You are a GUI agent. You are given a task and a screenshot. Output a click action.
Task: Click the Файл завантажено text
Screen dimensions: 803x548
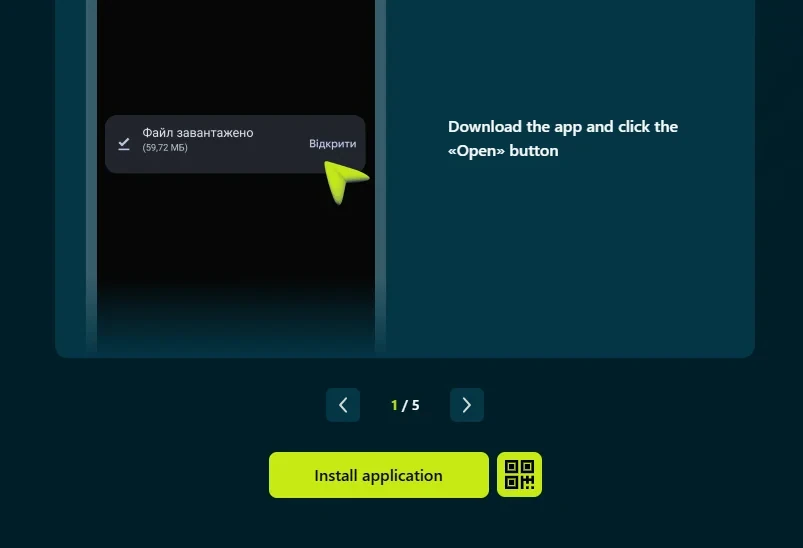pos(198,133)
